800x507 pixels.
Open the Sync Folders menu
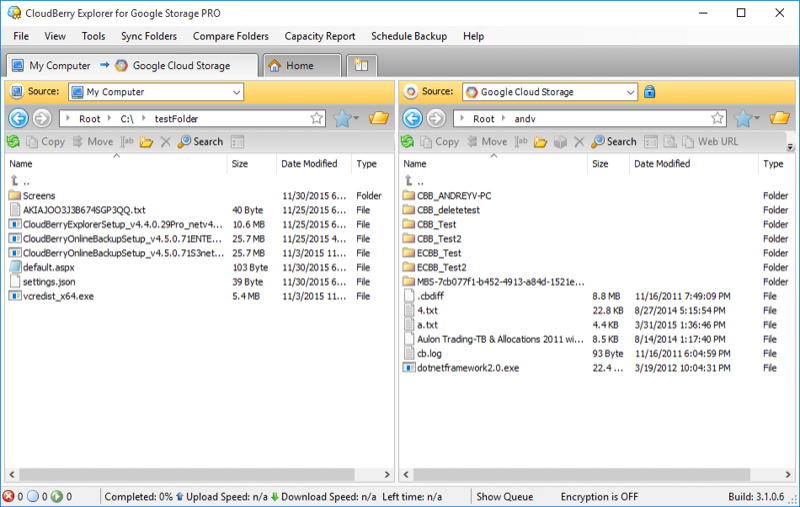[x=149, y=36]
